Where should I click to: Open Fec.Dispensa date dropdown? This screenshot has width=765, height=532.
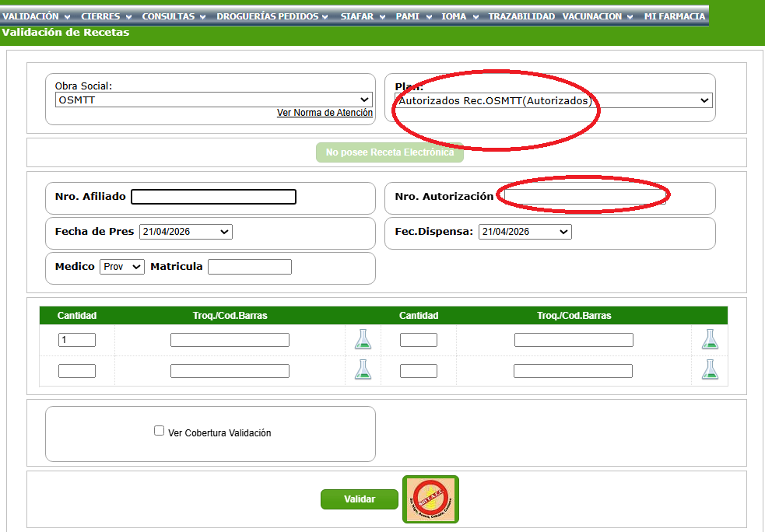[525, 232]
